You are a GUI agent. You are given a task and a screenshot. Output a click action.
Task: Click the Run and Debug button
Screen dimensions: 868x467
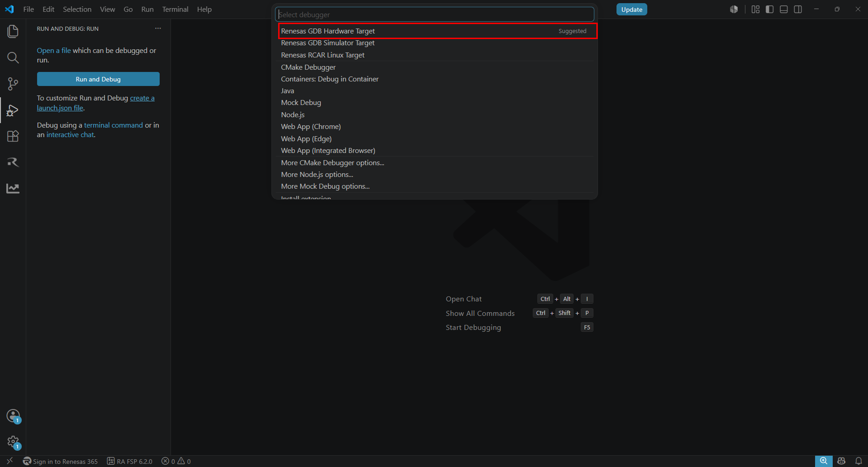(x=98, y=79)
